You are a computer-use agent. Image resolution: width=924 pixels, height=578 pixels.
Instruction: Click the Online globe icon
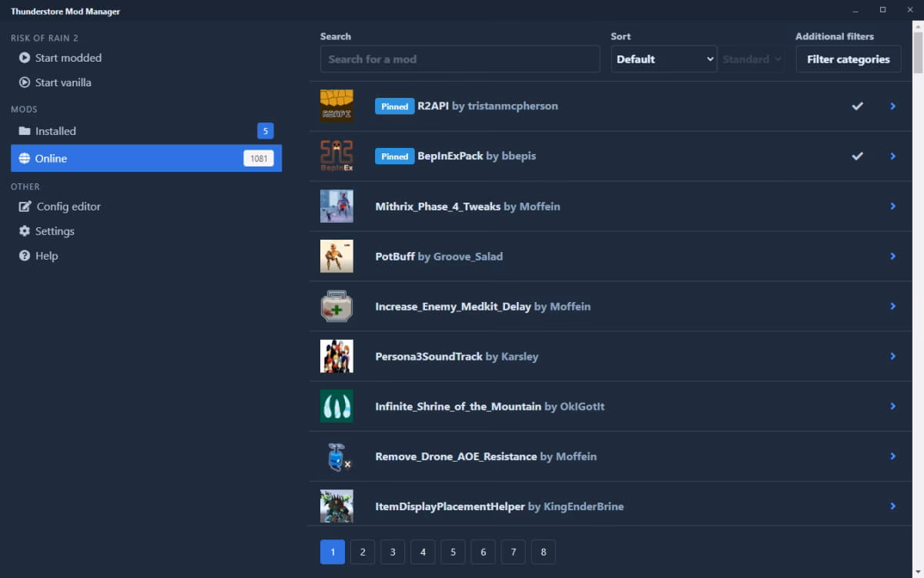pyautogui.click(x=25, y=158)
